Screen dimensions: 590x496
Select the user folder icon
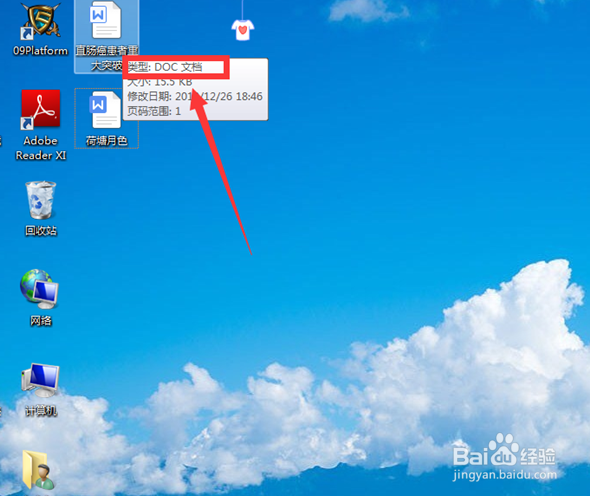pos(38,470)
